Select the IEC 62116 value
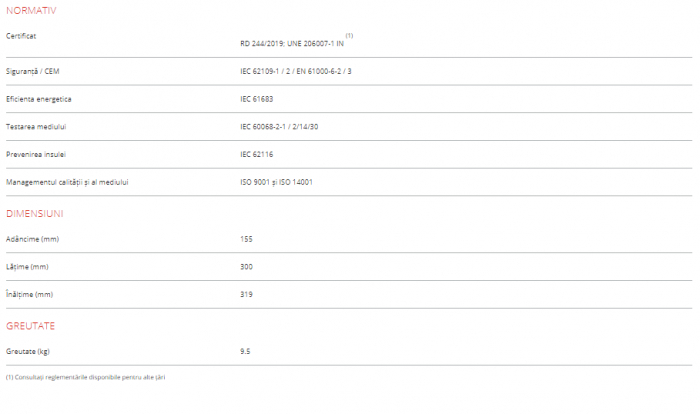 [x=258, y=154]
